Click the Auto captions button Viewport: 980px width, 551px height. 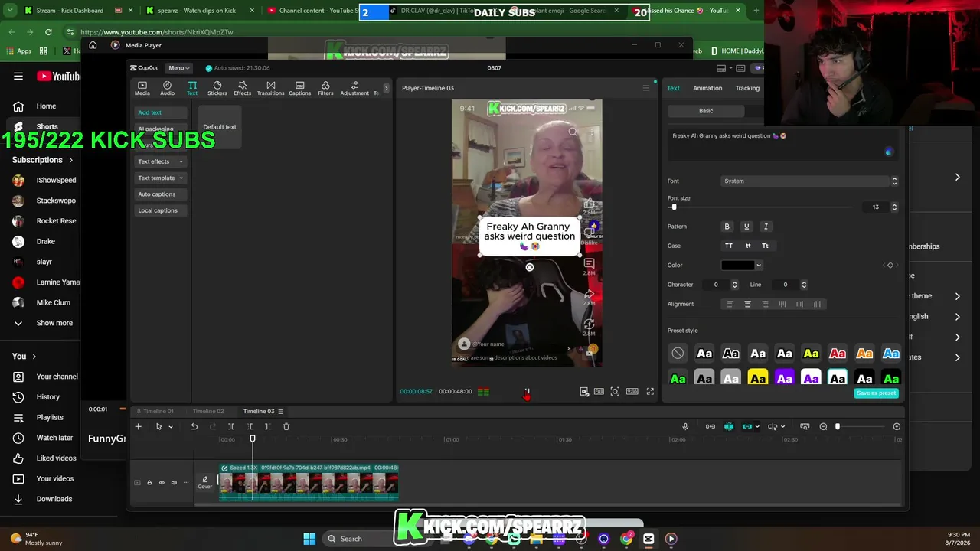(160, 194)
